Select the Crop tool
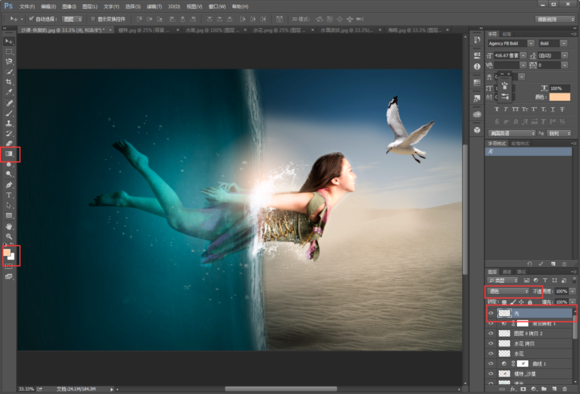 coord(9,82)
